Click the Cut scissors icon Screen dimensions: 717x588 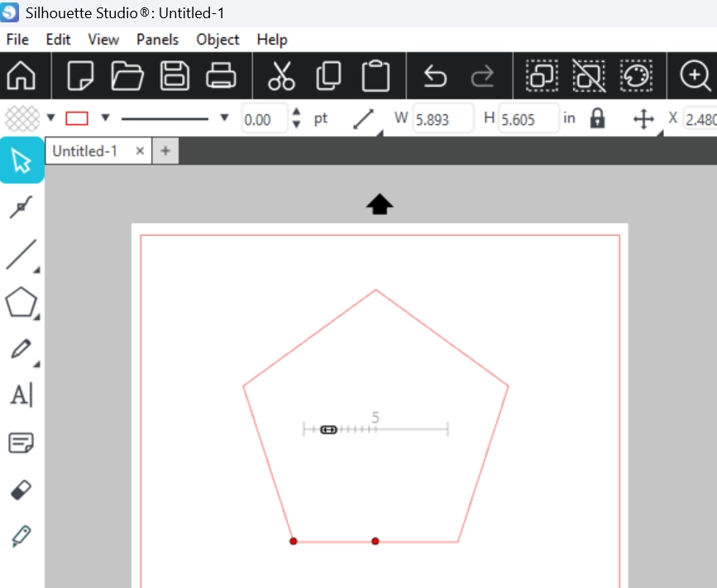pyautogui.click(x=281, y=76)
